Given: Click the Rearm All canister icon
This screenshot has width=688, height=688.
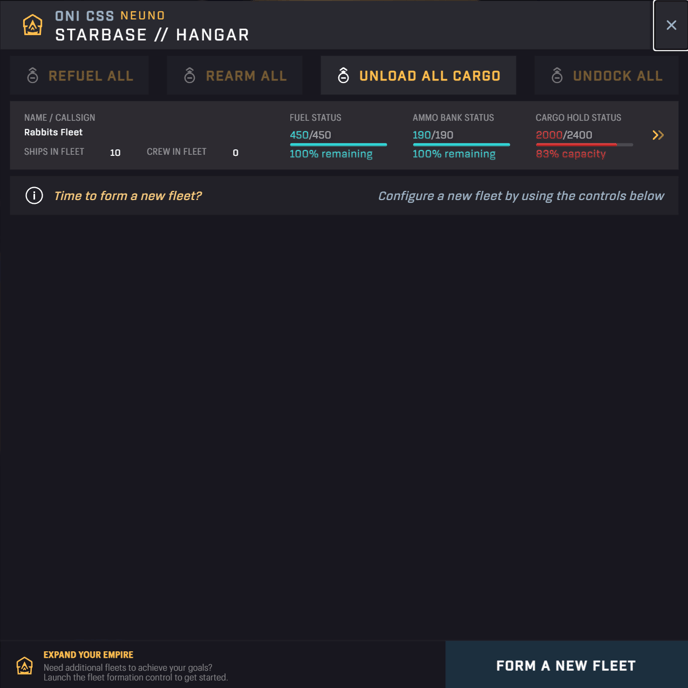Looking at the screenshot, I should click(x=190, y=75).
